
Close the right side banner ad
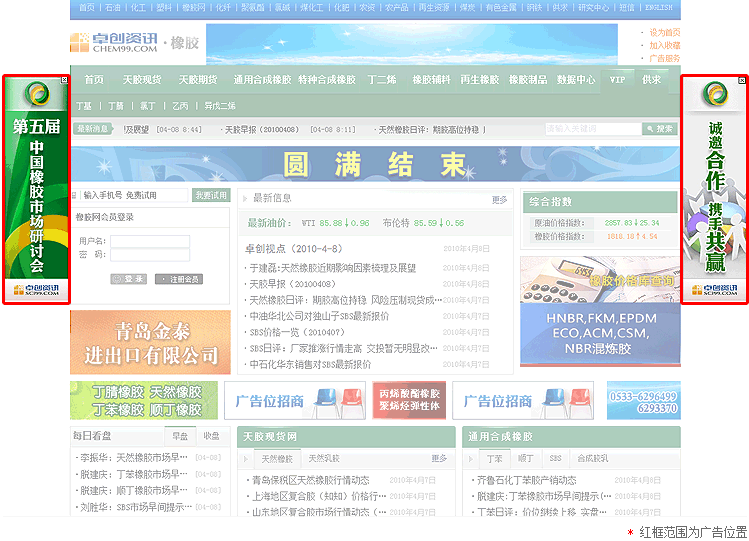tap(742, 80)
